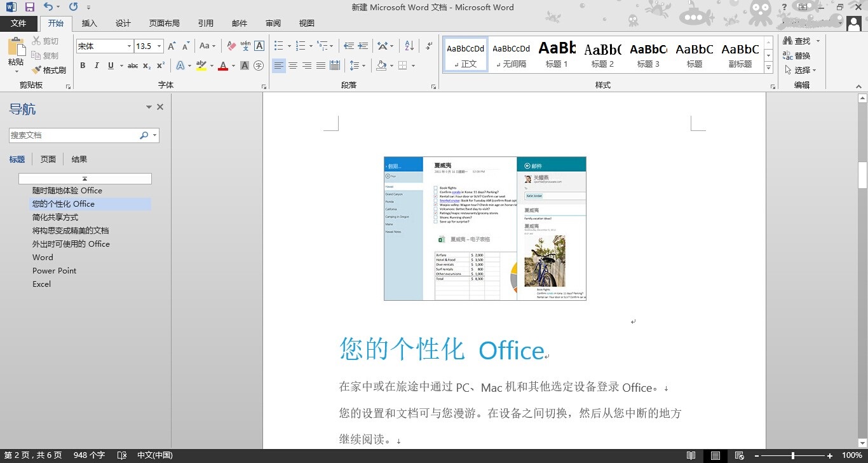The image size is (868, 463).
Task: Click the clear formatting eraser icon
Action: click(231, 46)
